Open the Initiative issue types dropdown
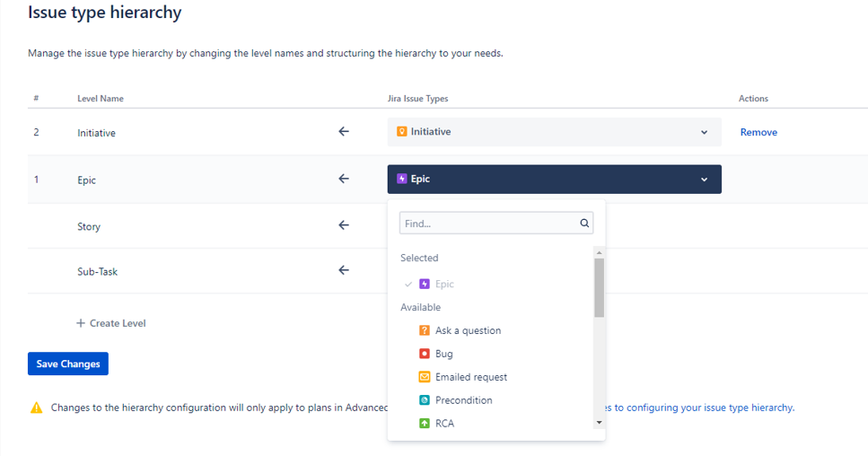Viewport: 868px width, 456px height. tap(554, 132)
